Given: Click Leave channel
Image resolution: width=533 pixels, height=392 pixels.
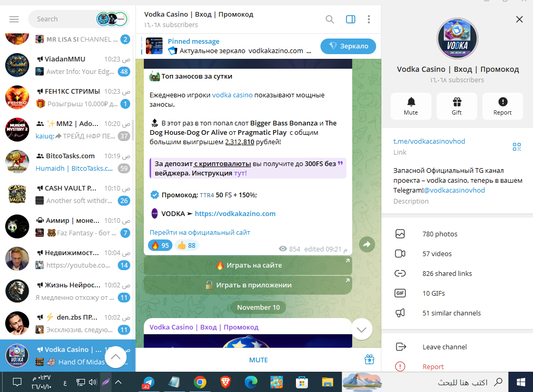Looking at the screenshot, I should (x=457, y=347).
